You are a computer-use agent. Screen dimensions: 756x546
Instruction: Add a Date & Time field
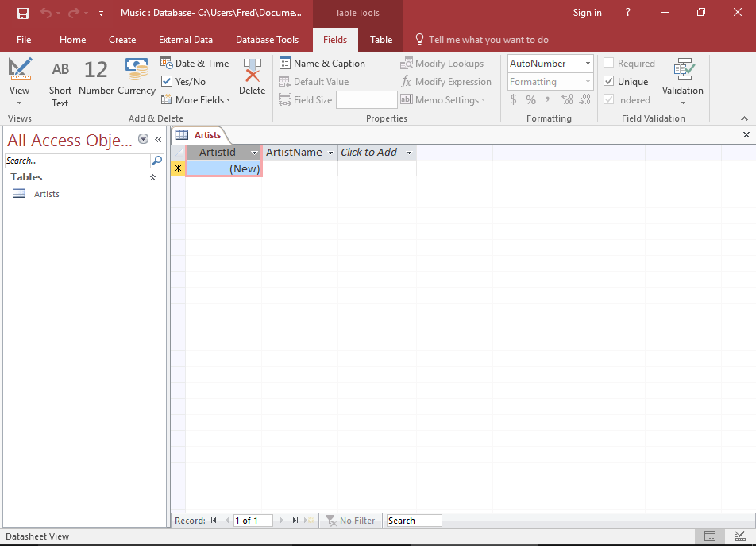(195, 64)
